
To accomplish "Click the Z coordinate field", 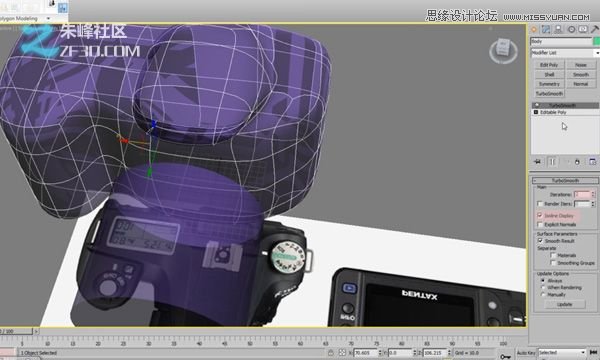I will pos(435,353).
